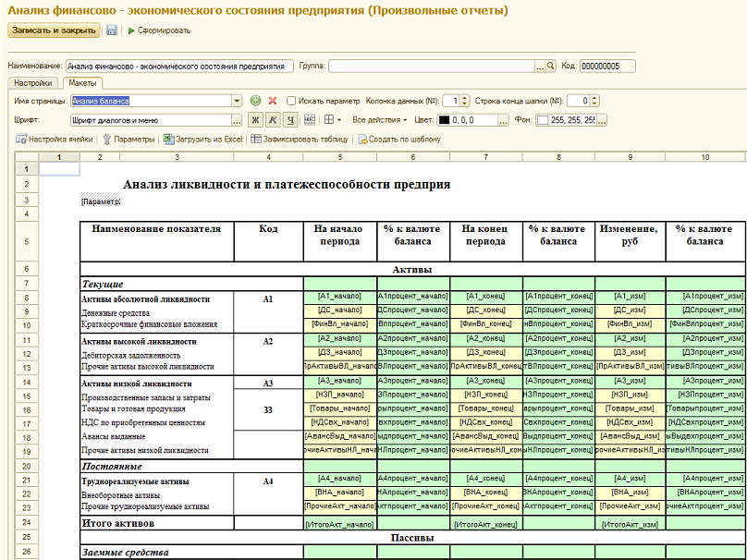Viewport: 747px width, 560px height.
Task: Select the Макеты tab
Action: (x=82, y=83)
